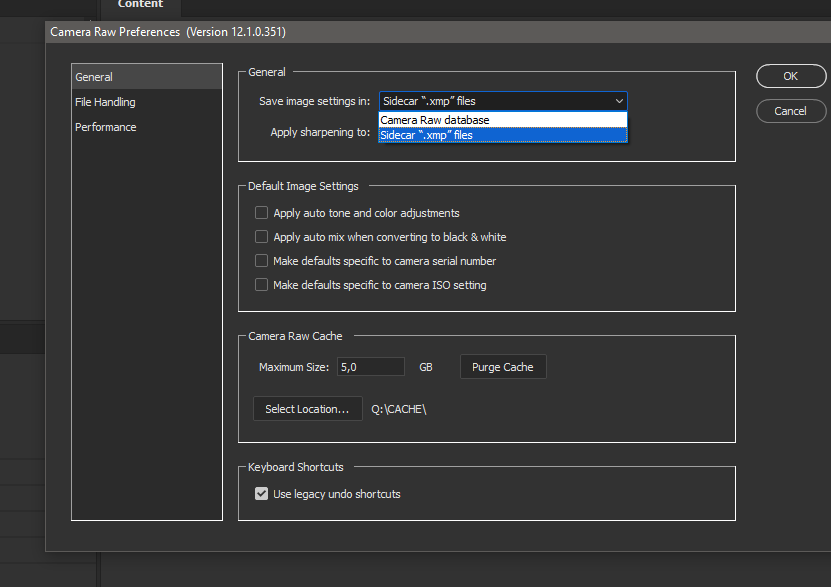
Task: Cancel the Camera Raw Preferences dialog
Action: [x=791, y=111]
